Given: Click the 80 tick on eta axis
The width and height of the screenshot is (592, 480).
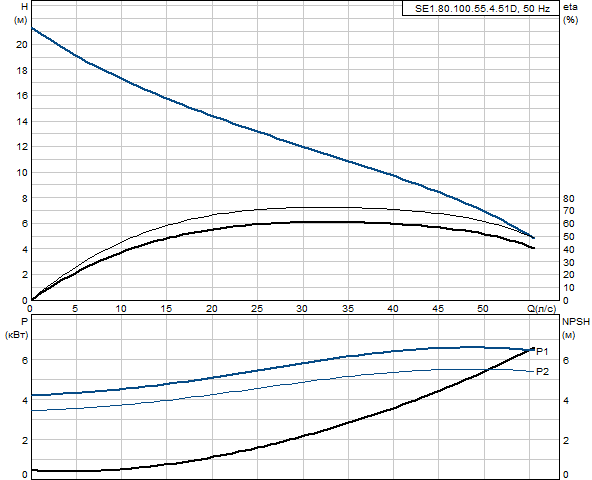Looking at the screenshot, I should pyautogui.click(x=569, y=198).
